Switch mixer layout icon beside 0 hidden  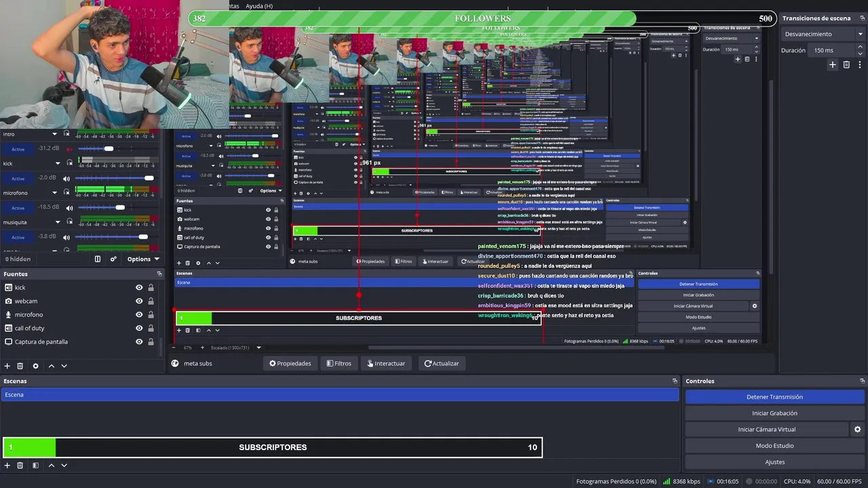click(x=98, y=259)
